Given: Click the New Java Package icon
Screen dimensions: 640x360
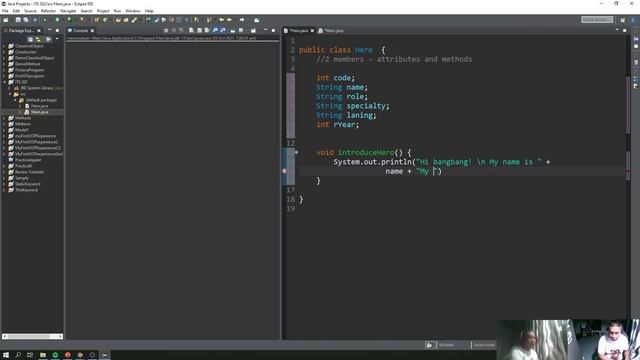Looking at the screenshot, I should 97,20.
